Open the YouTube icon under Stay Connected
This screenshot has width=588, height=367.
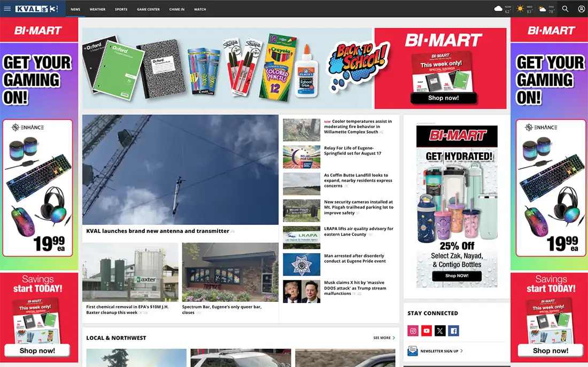[x=427, y=331]
